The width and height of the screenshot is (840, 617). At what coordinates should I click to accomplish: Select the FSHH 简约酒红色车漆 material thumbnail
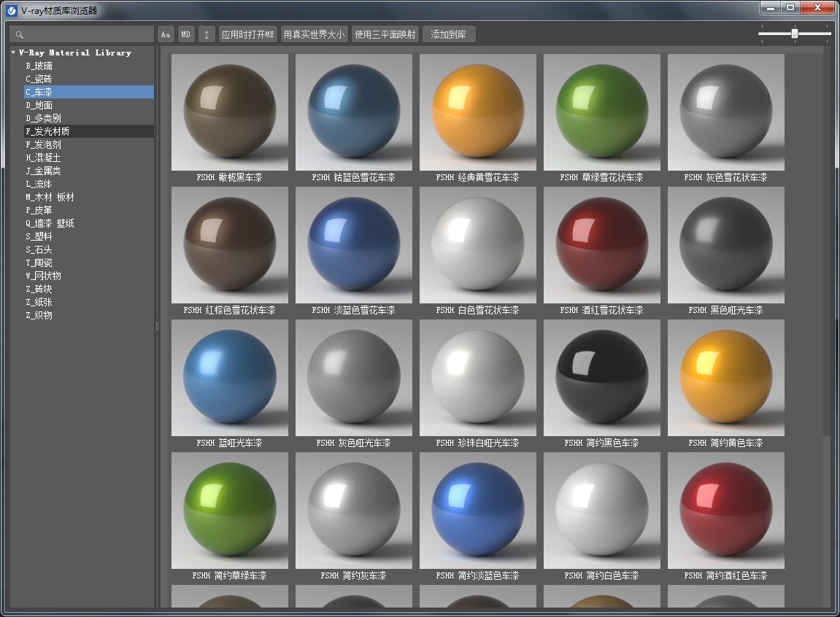coord(726,511)
